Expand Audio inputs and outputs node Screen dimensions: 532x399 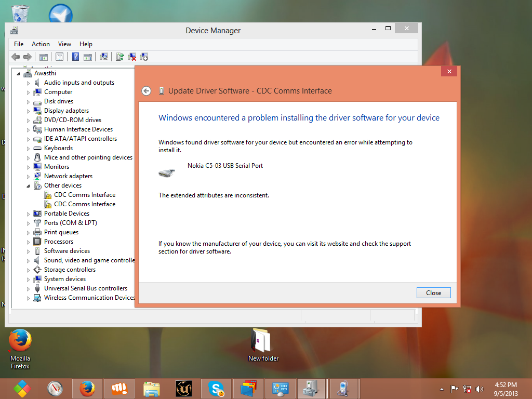click(28, 83)
